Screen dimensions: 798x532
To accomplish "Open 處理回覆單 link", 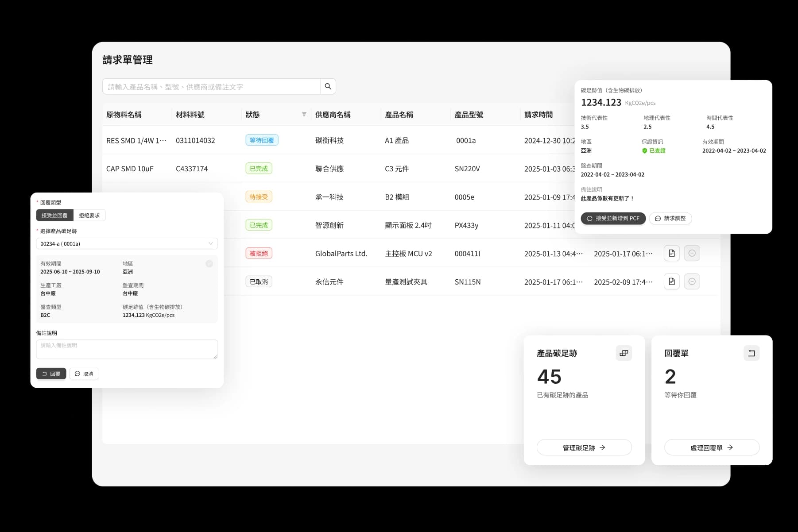I will pyautogui.click(x=711, y=447).
